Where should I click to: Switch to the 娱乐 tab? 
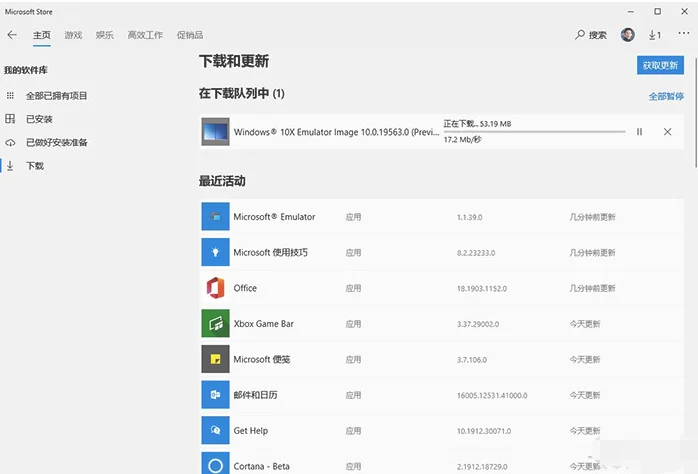(105, 35)
